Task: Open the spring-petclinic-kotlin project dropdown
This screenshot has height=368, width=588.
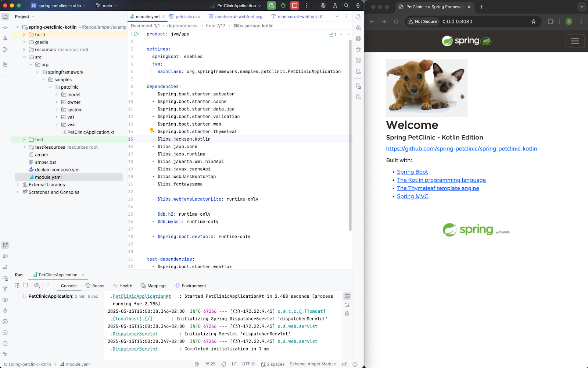Action: pos(59,6)
